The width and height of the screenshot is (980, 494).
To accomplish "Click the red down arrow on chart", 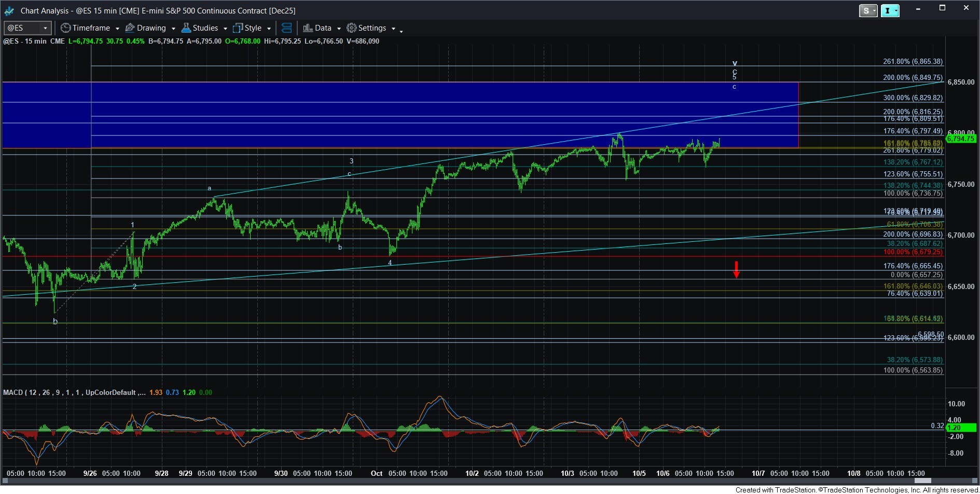I will pyautogui.click(x=736, y=269).
